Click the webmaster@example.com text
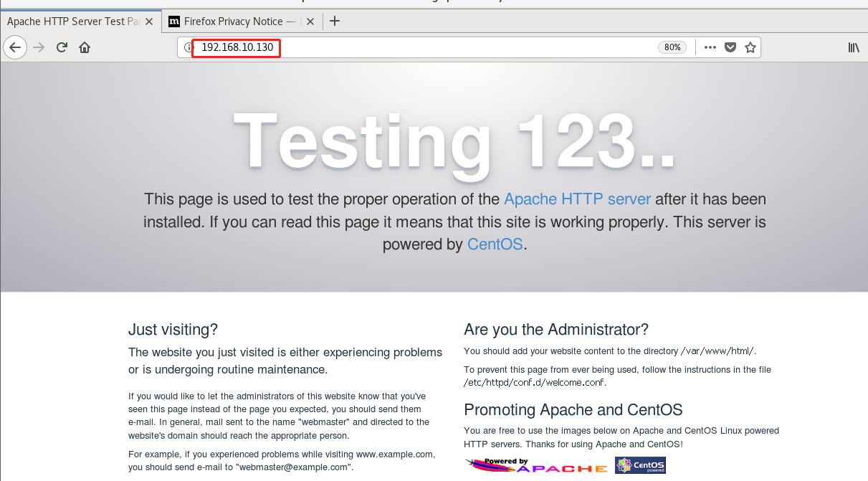Screen dimensions: 868x481 (x=292, y=467)
